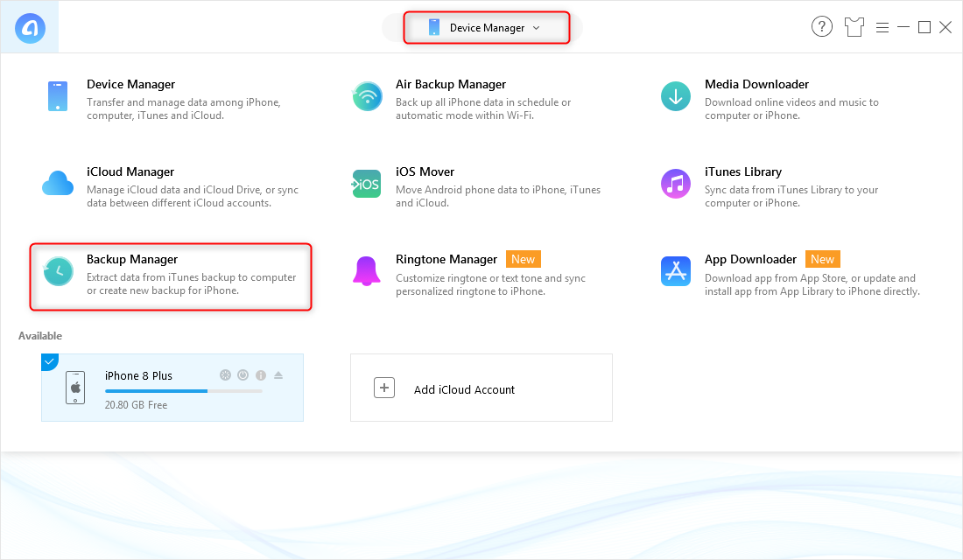The height and width of the screenshot is (560, 963).
Task: Click the plus icon for iCloud account
Action: (384, 388)
